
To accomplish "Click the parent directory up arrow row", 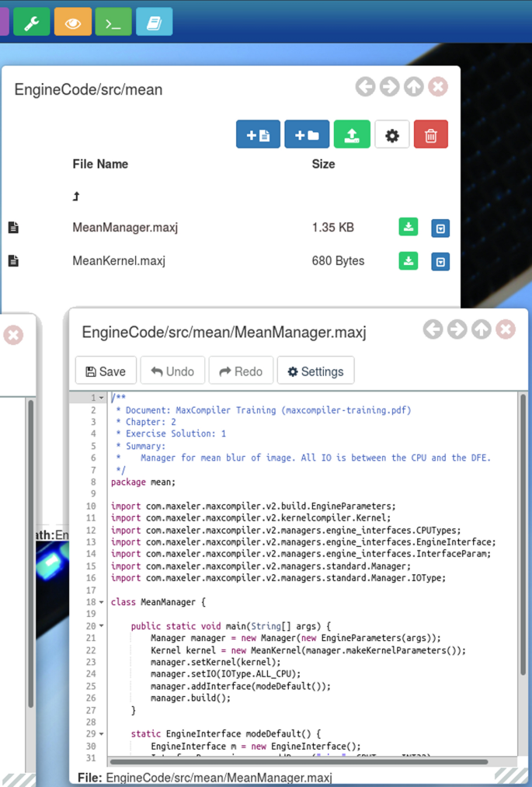I will click(76, 197).
